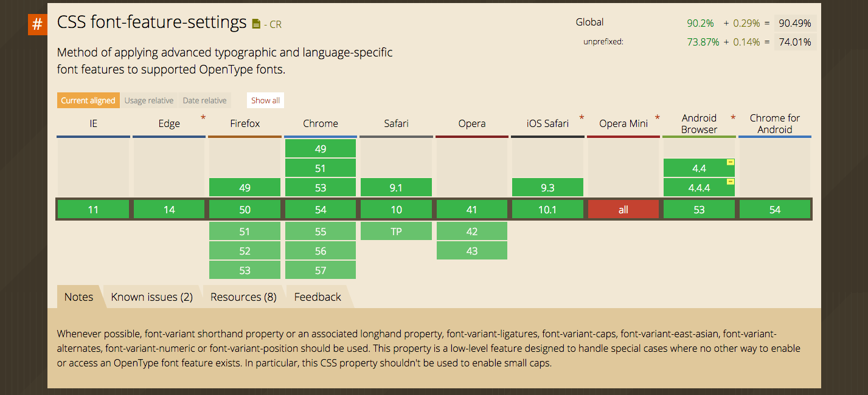This screenshot has height=395, width=868.
Task: Click the yellow note flag on Android 4.4
Action: (x=731, y=162)
